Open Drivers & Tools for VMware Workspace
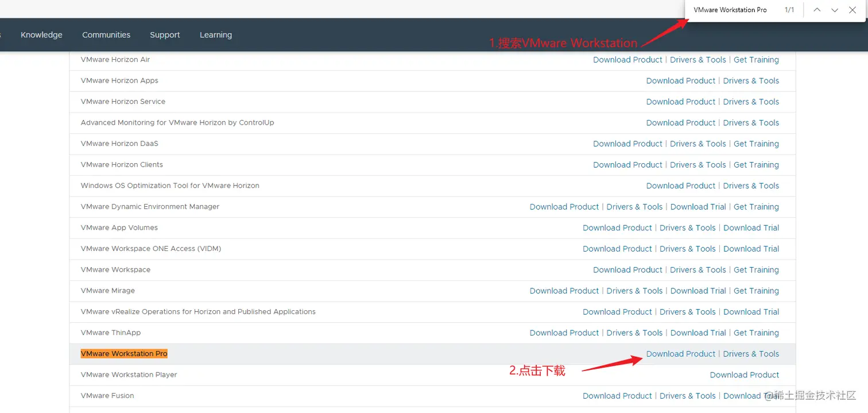 tap(698, 270)
